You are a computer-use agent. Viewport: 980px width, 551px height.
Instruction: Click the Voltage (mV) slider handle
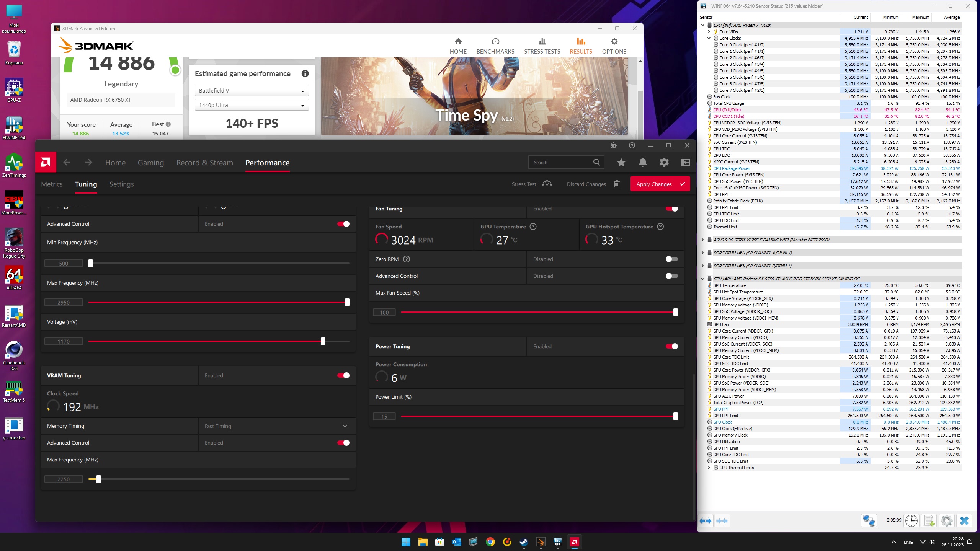point(323,341)
